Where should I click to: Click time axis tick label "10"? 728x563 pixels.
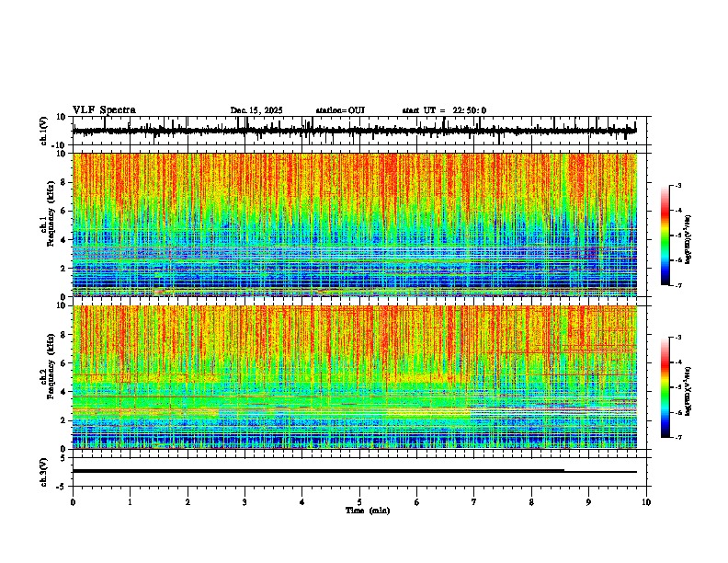click(646, 502)
